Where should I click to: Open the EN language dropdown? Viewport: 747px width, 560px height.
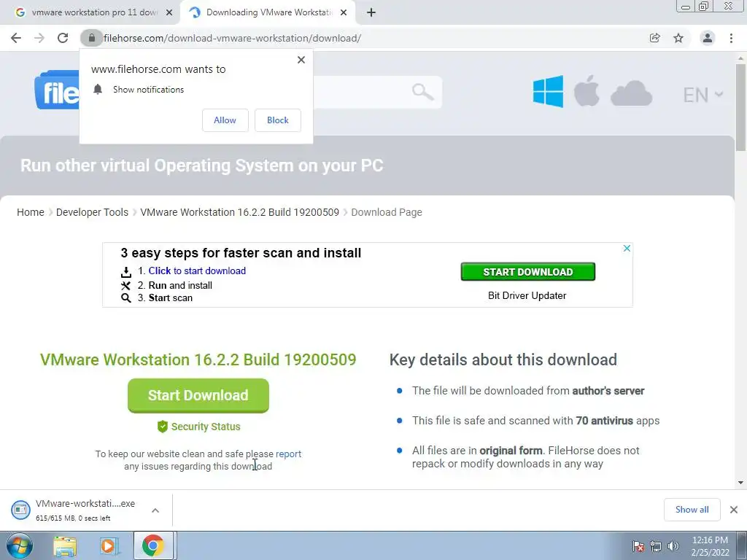703,95
